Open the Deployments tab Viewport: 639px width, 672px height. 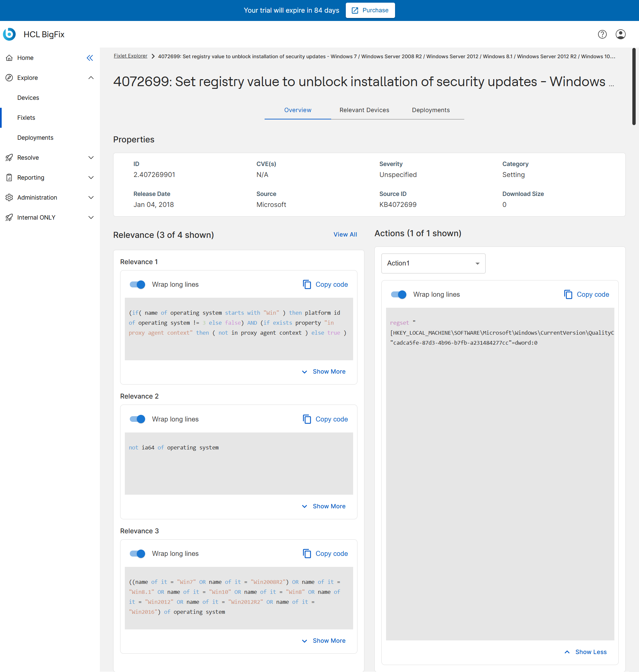(x=431, y=110)
